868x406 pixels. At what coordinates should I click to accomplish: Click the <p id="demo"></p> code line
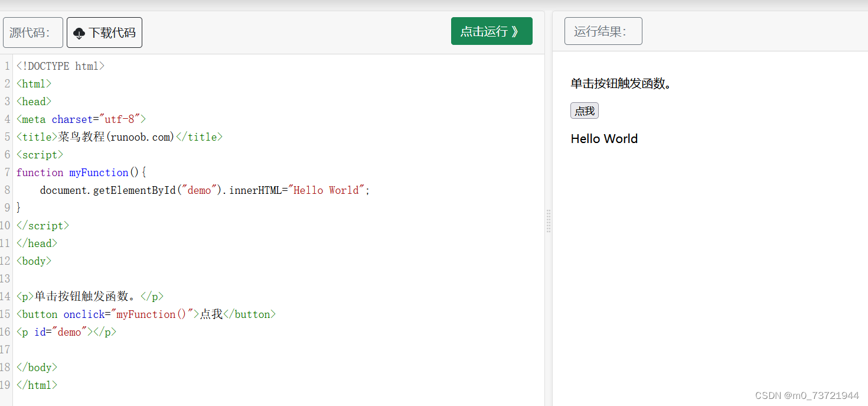[66, 332]
